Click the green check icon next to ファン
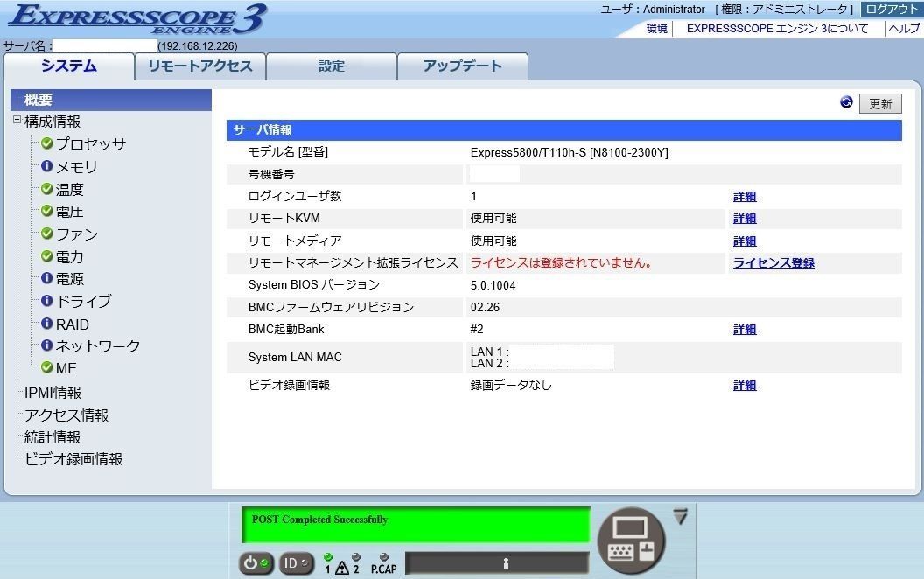This screenshot has width=924, height=579. point(45,234)
